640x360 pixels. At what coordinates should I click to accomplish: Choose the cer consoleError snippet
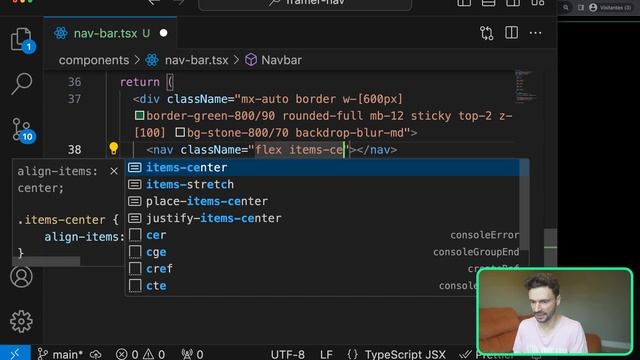[322, 235]
